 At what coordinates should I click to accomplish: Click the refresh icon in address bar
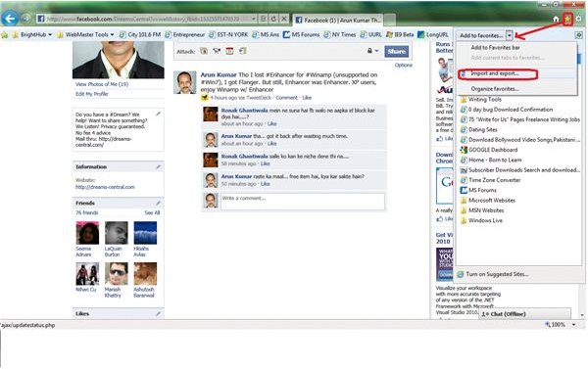[273, 19]
